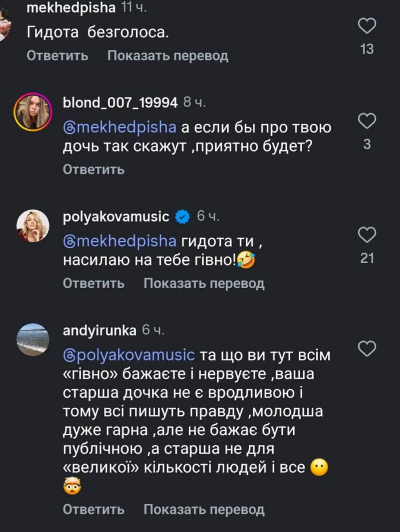Open andyirunka username link
The width and height of the screenshot is (400, 532).
(99, 331)
